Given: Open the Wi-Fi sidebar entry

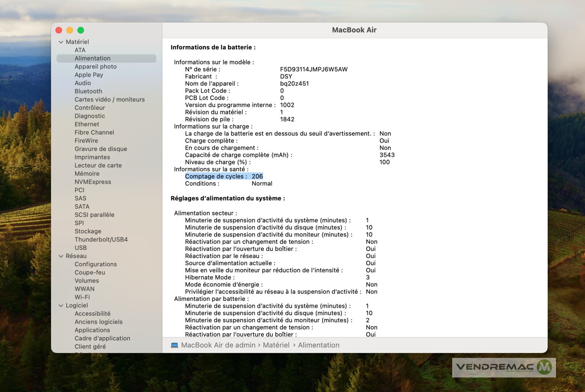Looking at the screenshot, I should coord(82,297).
